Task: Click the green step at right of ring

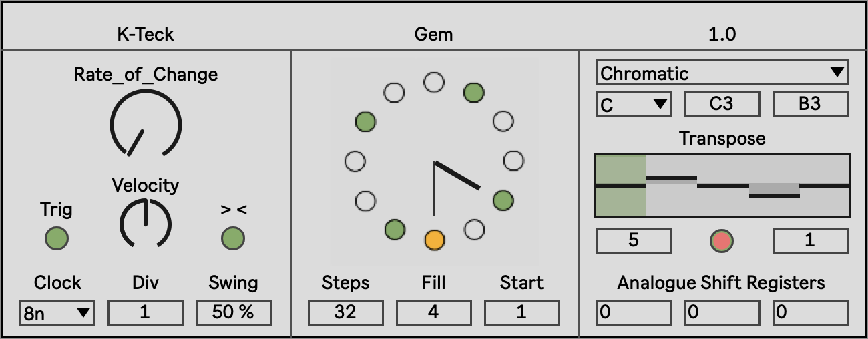Action: tap(503, 200)
